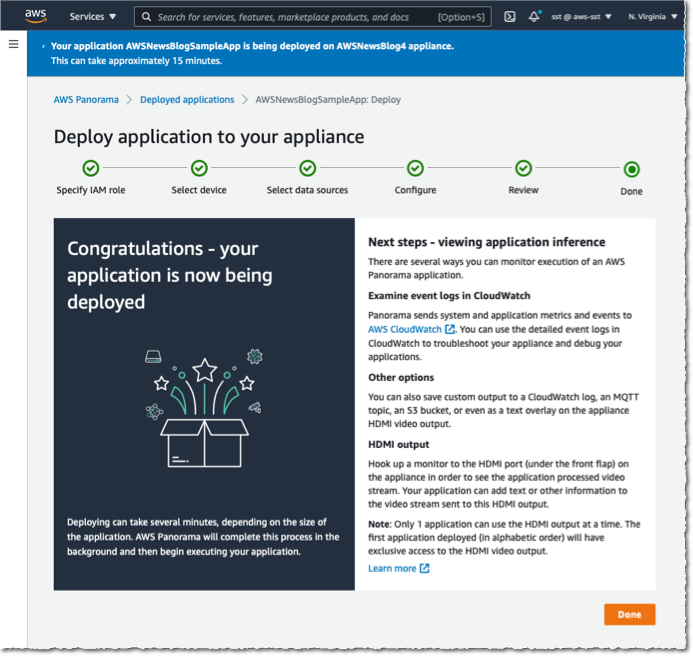Click the Congratulations heading text

[x=170, y=275]
